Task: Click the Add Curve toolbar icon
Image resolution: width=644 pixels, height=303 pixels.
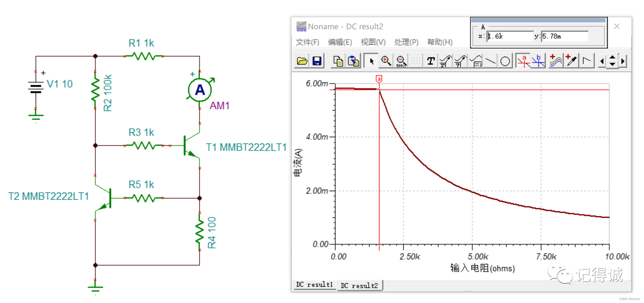Action: point(556,61)
